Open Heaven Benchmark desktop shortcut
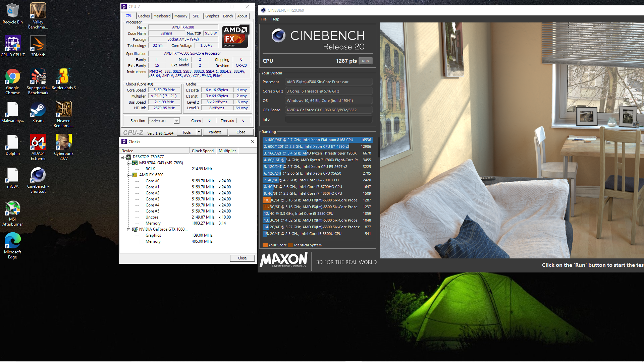644x362 pixels. 64,114
